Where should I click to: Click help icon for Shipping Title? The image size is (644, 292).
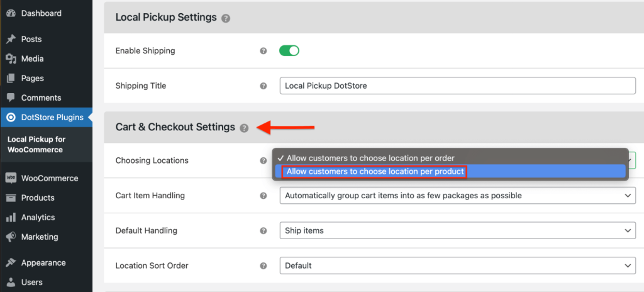click(264, 86)
